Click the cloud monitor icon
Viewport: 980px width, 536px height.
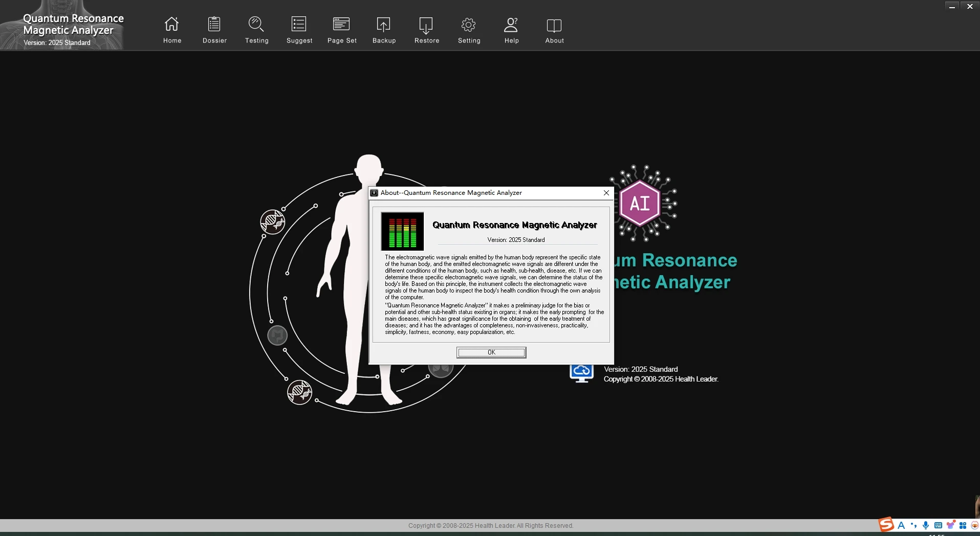coord(581,372)
